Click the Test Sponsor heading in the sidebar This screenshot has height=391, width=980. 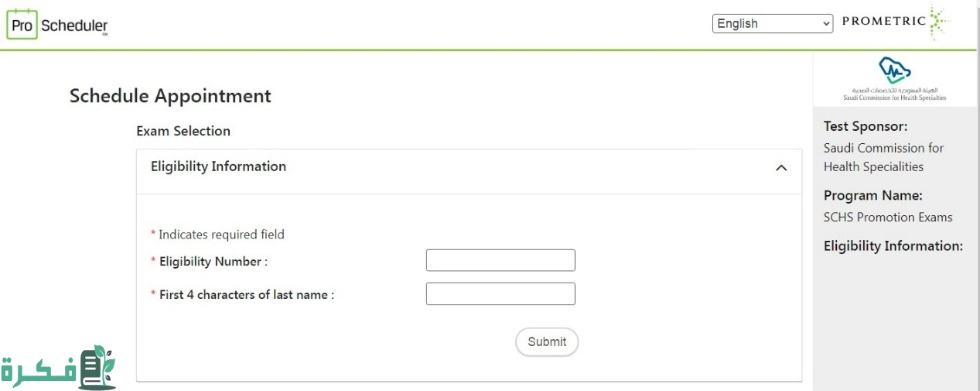pyautogui.click(x=866, y=126)
